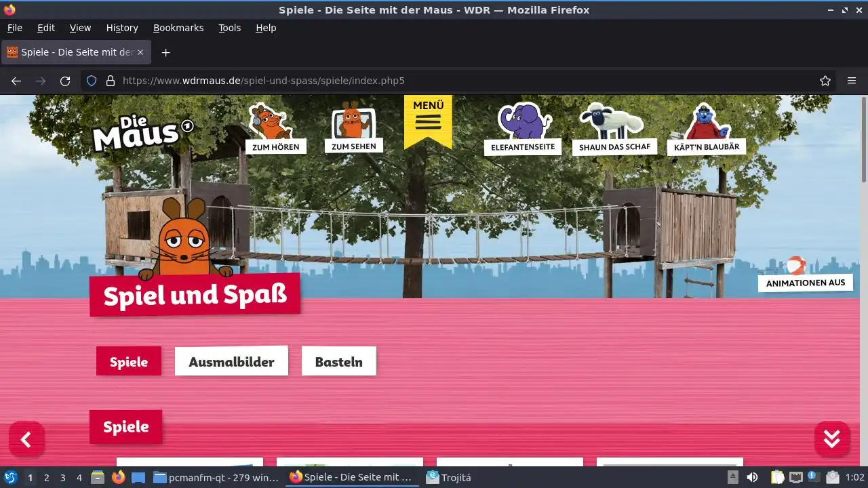Open the Edit menu
Image resolution: width=868 pixels, height=488 pixels.
tap(46, 28)
